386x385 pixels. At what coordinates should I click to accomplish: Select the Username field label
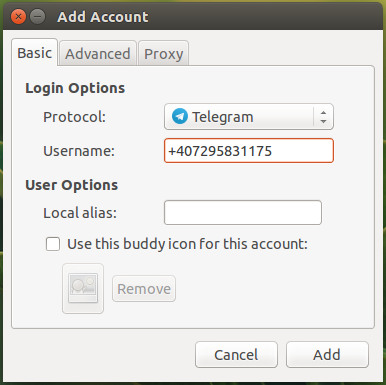point(79,151)
